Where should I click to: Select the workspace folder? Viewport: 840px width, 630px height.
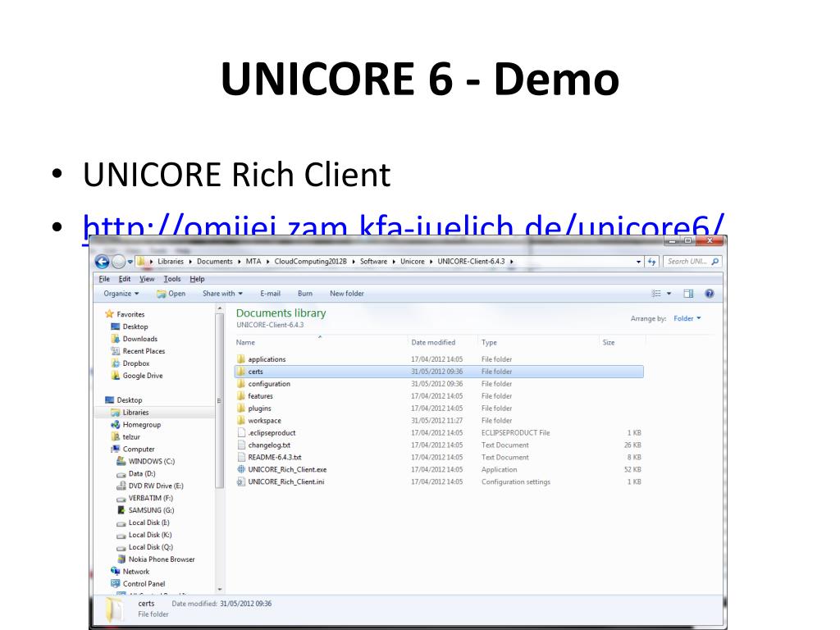tap(264, 421)
